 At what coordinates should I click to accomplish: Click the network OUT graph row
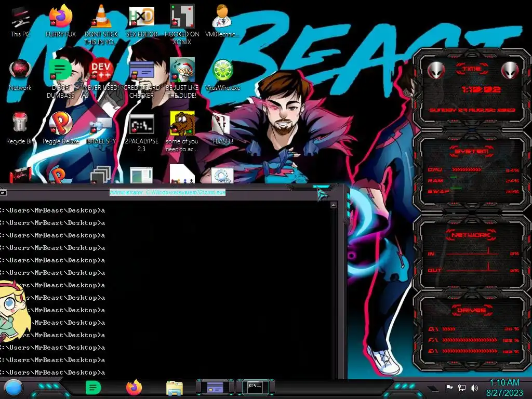click(473, 270)
